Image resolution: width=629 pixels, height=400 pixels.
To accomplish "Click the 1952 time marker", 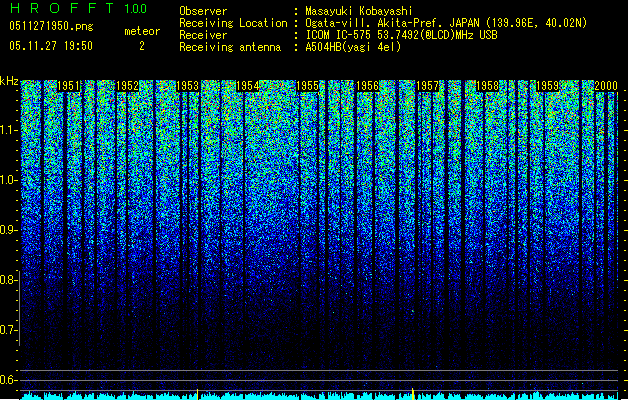I will pyautogui.click(x=128, y=86).
